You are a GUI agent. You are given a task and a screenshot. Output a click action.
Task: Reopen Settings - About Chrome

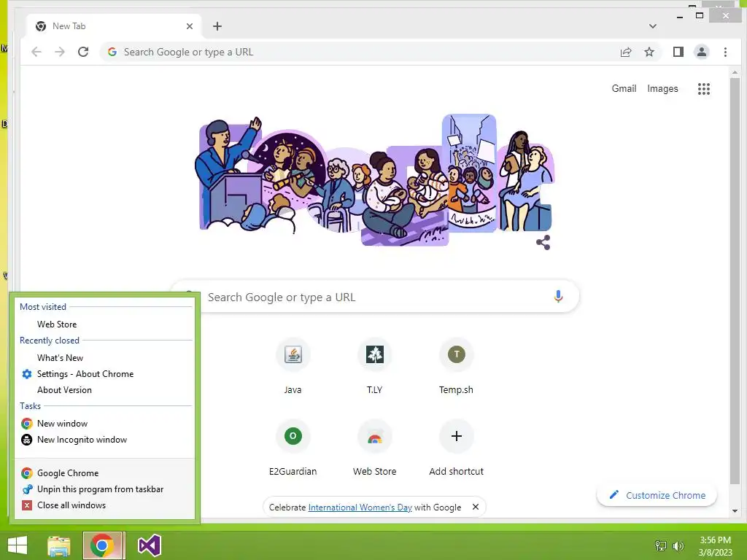coord(105,374)
